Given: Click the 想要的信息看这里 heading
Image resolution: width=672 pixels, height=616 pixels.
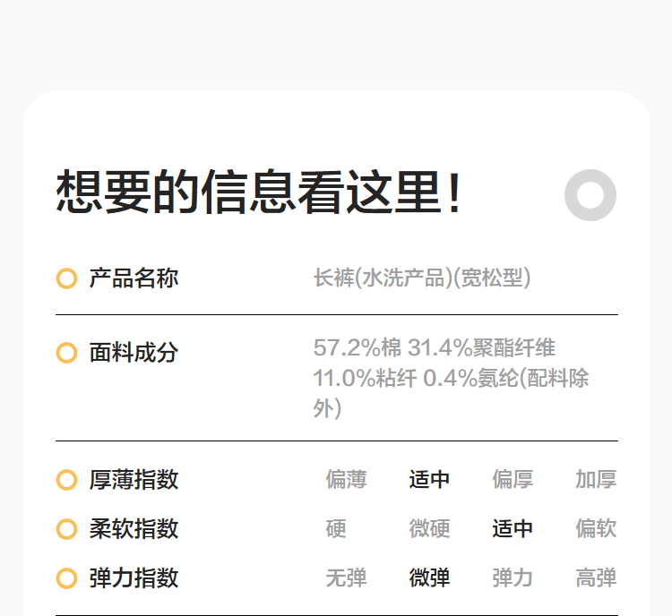Looking at the screenshot, I should (260, 192).
